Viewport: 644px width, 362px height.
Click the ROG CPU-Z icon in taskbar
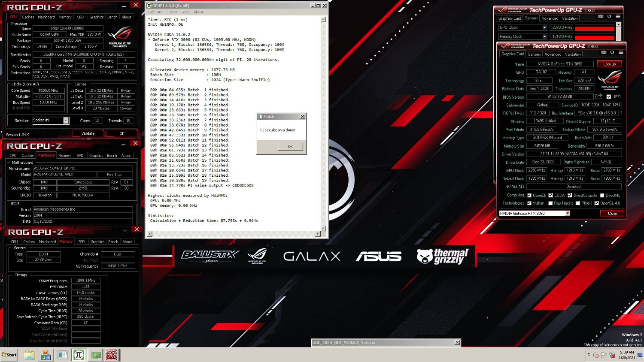tap(112, 355)
